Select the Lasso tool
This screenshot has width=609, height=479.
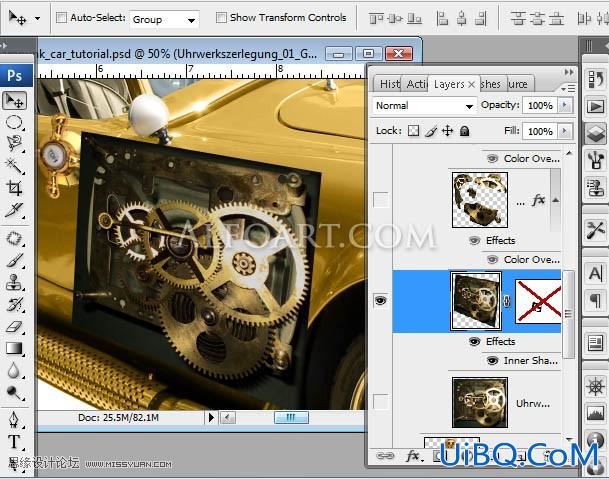point(14,143)
